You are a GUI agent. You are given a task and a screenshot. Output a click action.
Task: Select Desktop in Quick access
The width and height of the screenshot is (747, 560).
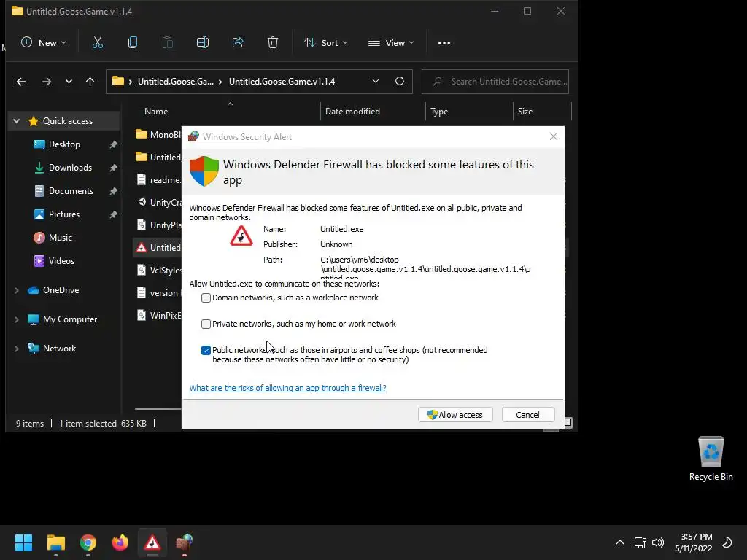click(x=64, y=144)
